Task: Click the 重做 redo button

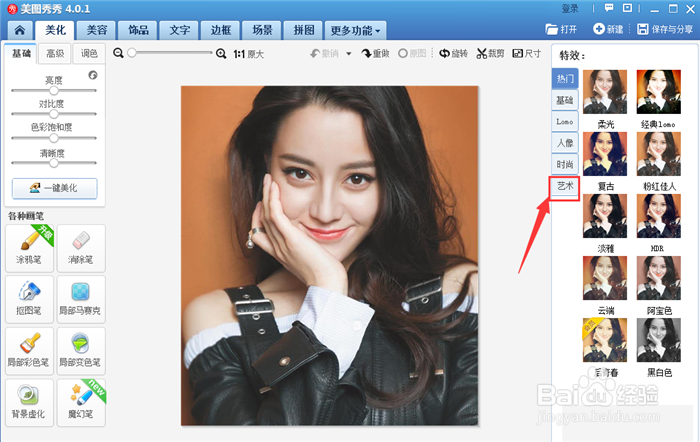Action: (375, 54)
